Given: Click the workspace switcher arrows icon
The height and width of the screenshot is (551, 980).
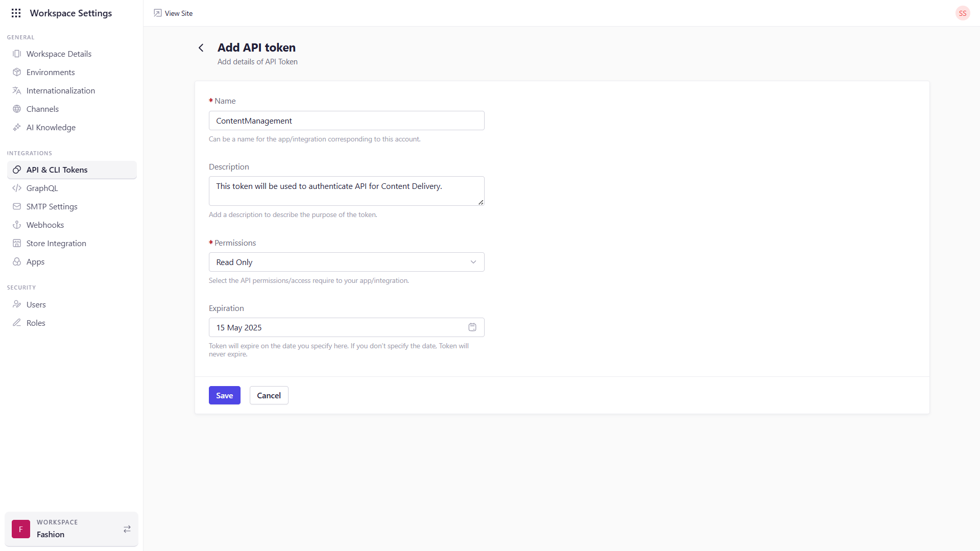Looking at the screenshot, I should [127, 529].
